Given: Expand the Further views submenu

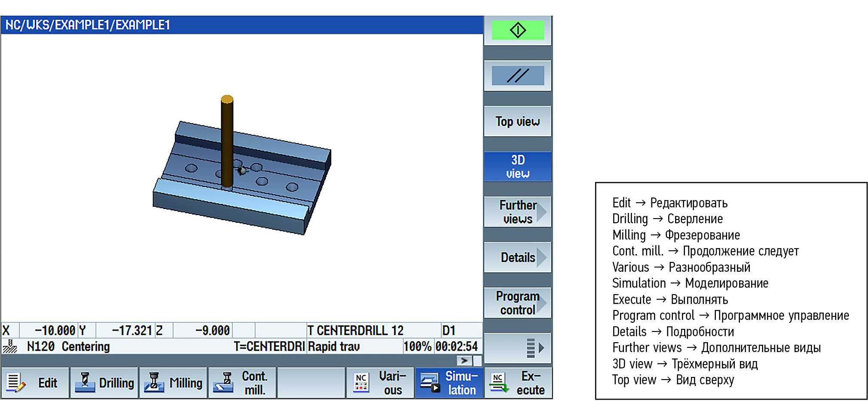Looking at the screenshot, I should (517, 212).
